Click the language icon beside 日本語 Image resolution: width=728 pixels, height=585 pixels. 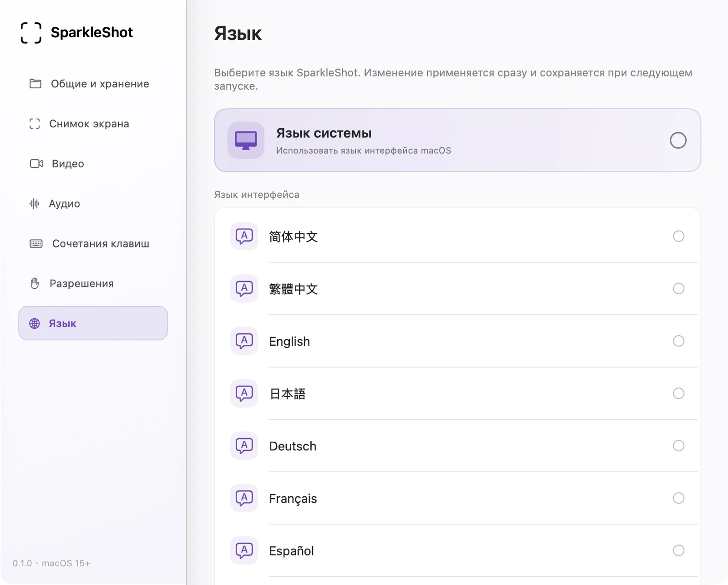coord(244,393)
